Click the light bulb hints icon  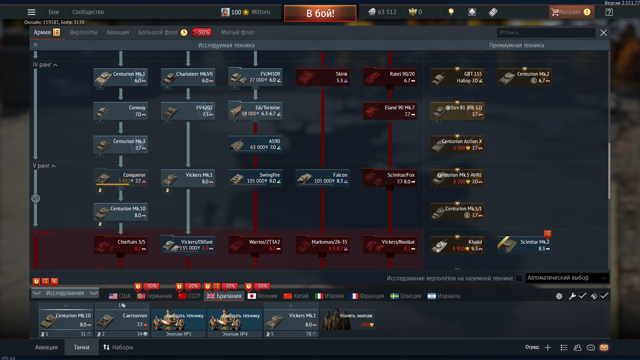click(x=451, y=12)
